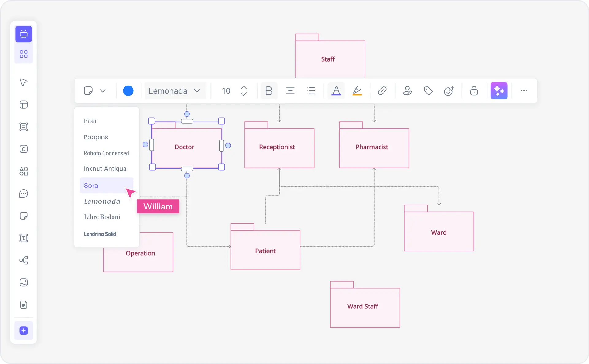This screenshot has height=364, width=589.
Task: Select the sticky note tool
Action: click(24, 216)
